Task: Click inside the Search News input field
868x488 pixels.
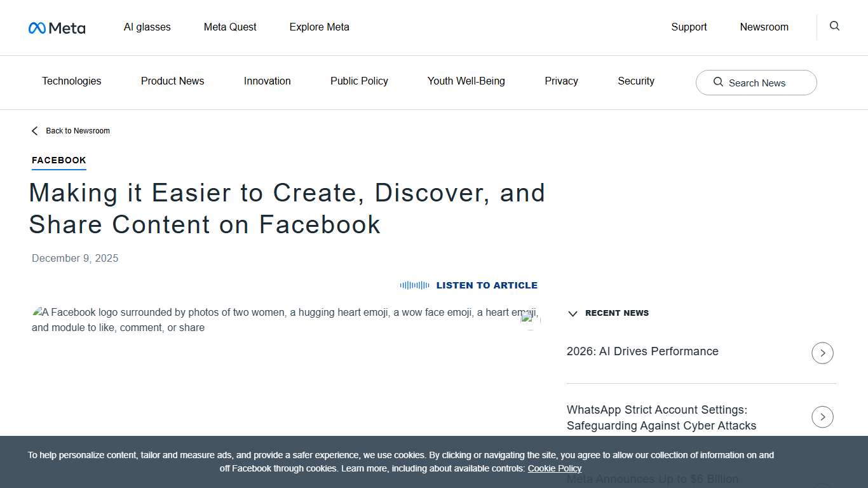Action: click(759, 83)
